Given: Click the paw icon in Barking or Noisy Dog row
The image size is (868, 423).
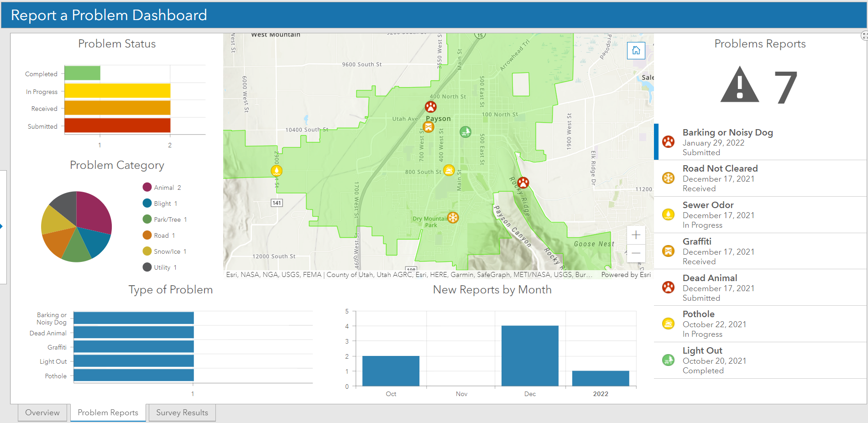Looking at the screenshot, I should pyautogui.click(x=668, y=141).
